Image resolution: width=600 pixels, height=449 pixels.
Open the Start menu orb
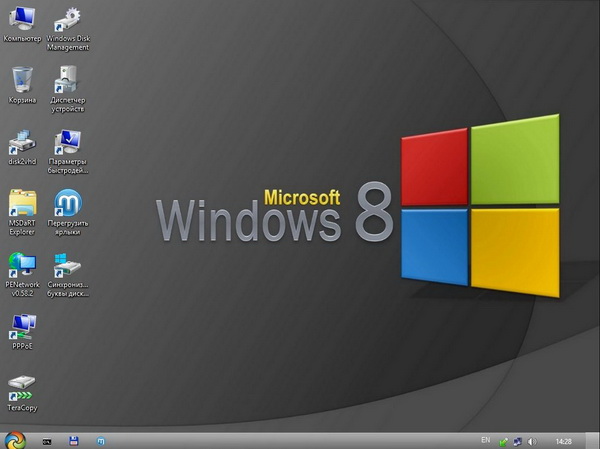14,440
